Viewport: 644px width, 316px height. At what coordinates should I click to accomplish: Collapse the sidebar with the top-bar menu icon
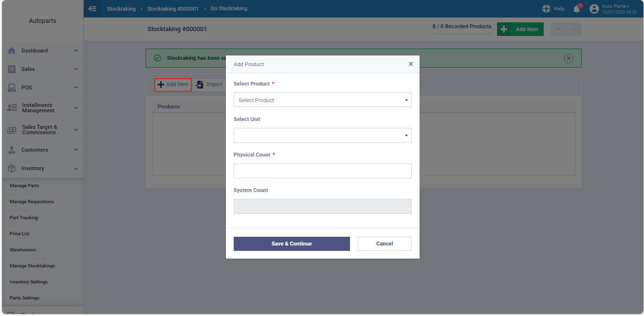[92, 9]
